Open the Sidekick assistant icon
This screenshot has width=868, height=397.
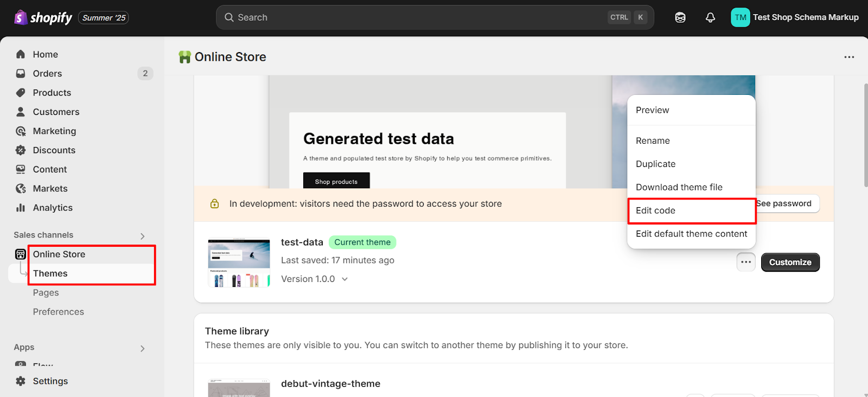point(680,17)
